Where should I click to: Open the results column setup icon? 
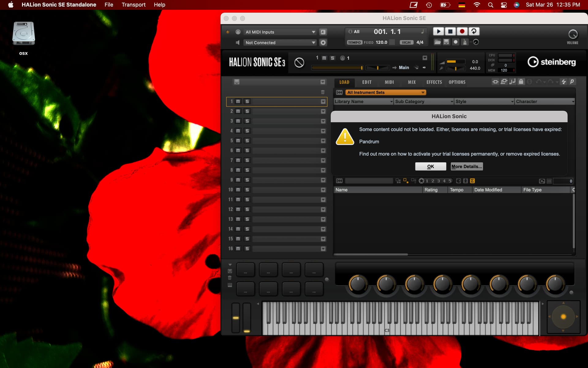(x=549, y=181)
